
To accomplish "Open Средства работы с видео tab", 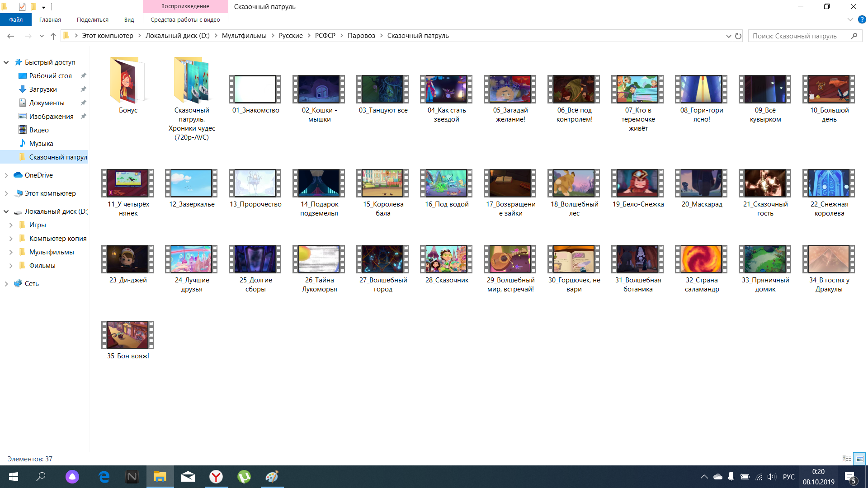I will pos(185,19).
